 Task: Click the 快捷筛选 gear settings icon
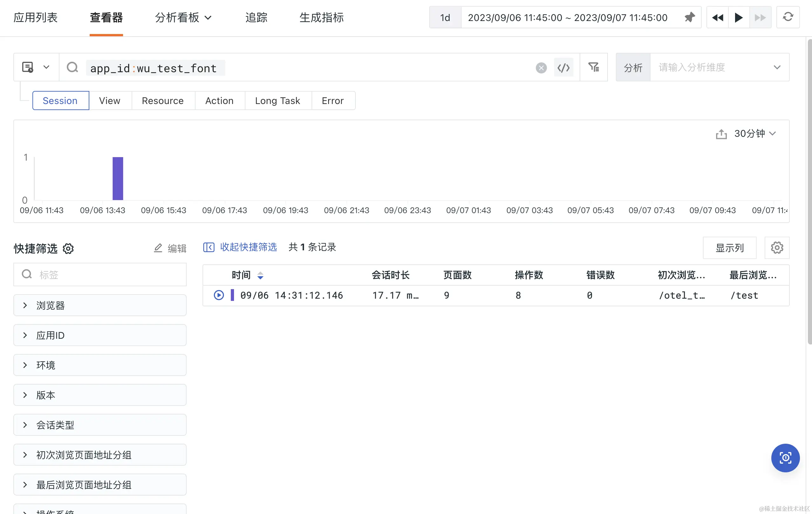click(x=68, y=248)
